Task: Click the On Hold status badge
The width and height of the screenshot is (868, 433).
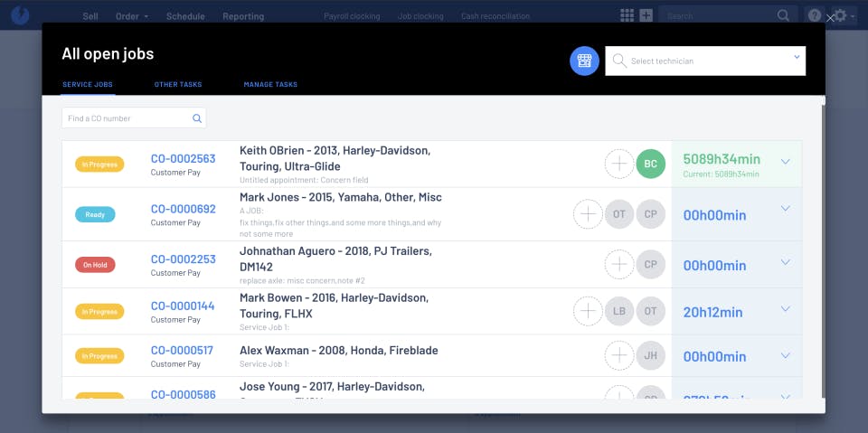Action: point(95,265)
